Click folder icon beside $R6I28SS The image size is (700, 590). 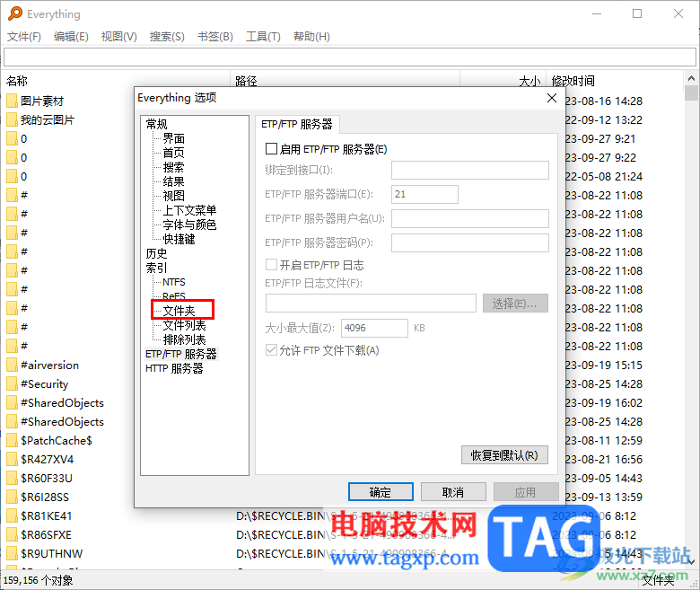[x=12, y=497]
